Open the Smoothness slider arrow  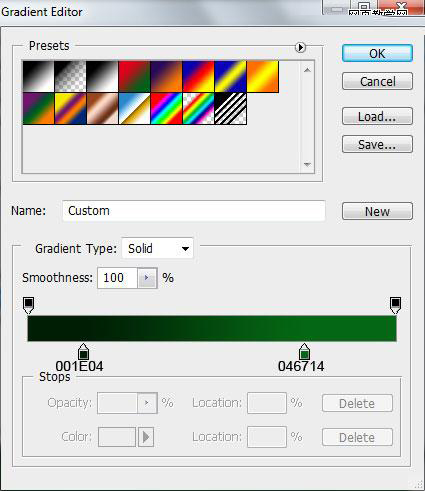point(147,278)
